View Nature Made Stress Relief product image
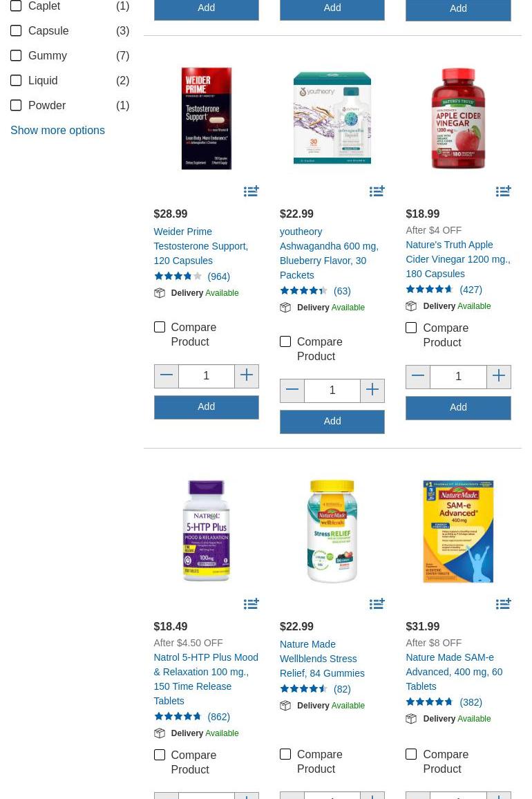The width and height of the screenshot is (532, 799). (x=332, y=531)
